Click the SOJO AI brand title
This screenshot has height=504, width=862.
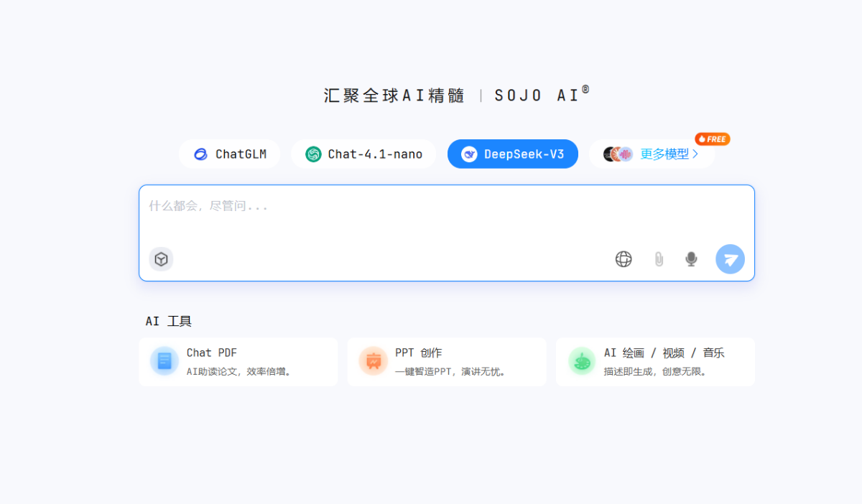(x=542, y=95)
